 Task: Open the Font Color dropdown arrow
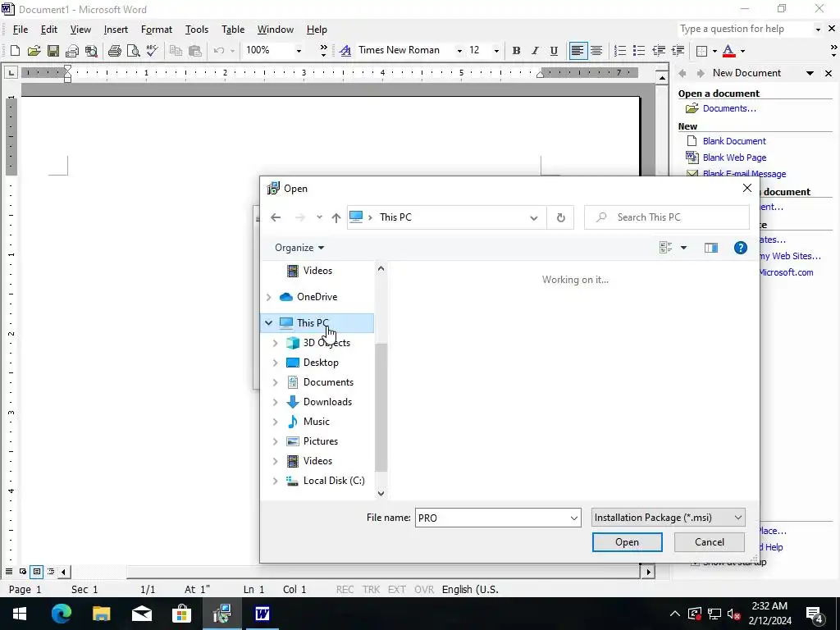point(742,52)
